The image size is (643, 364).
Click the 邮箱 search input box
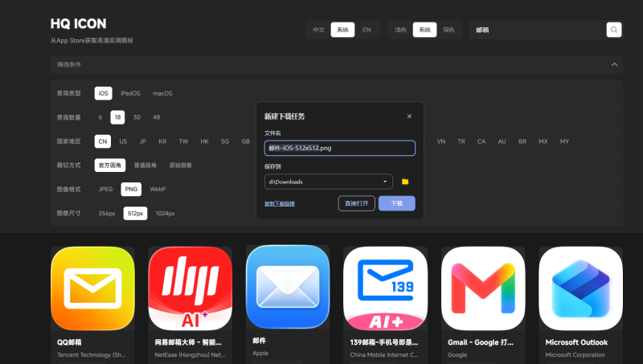coord(538,30)
